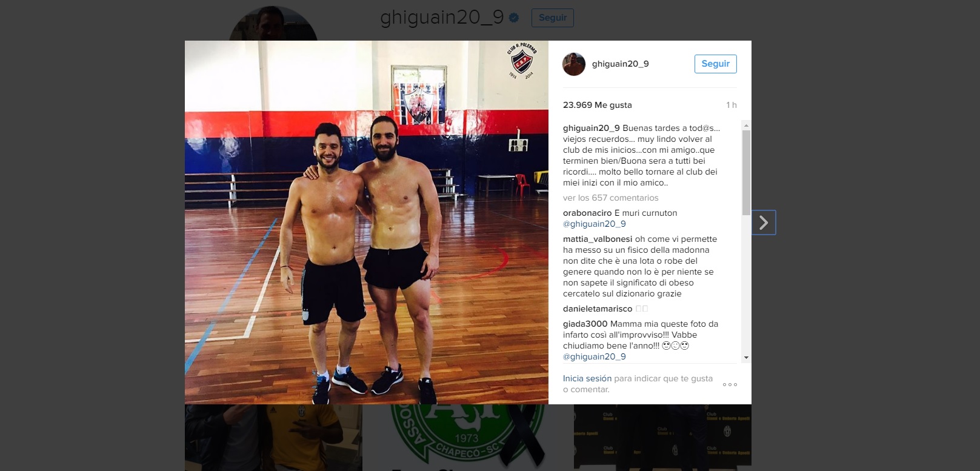The width and height of the screenshot is (980, 471).
Task: Click the Seguir button in page header
Action: coord(553,18)
